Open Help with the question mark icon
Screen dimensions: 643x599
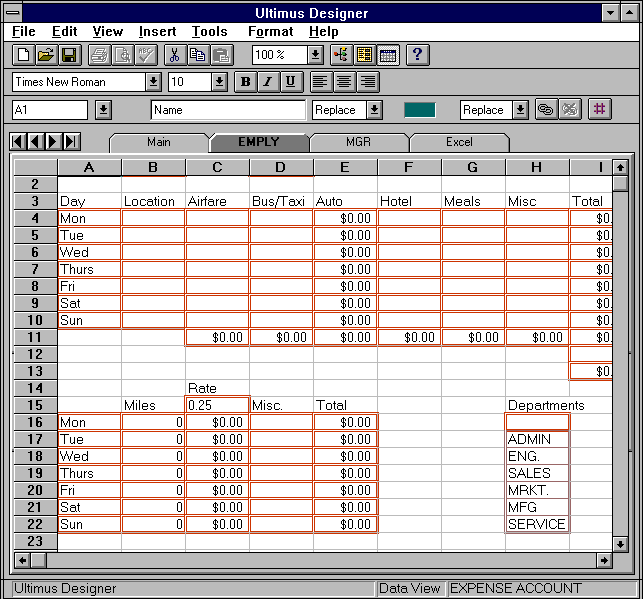pos(418,55)
